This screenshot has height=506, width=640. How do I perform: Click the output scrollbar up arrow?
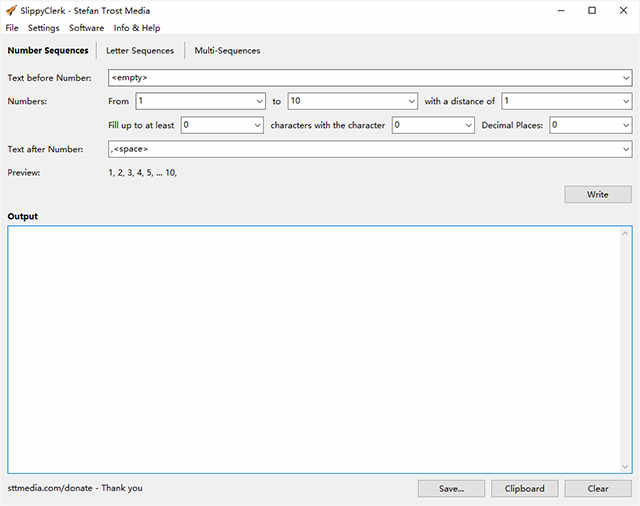[624, 233]
